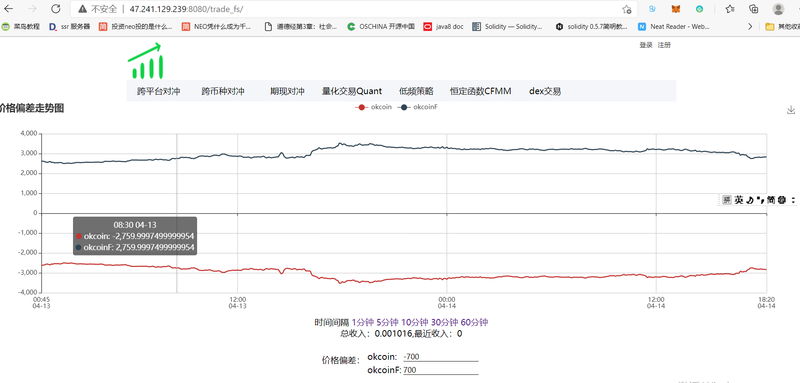
Task: Click the browser forward arrow
Action: click(33, 9)
